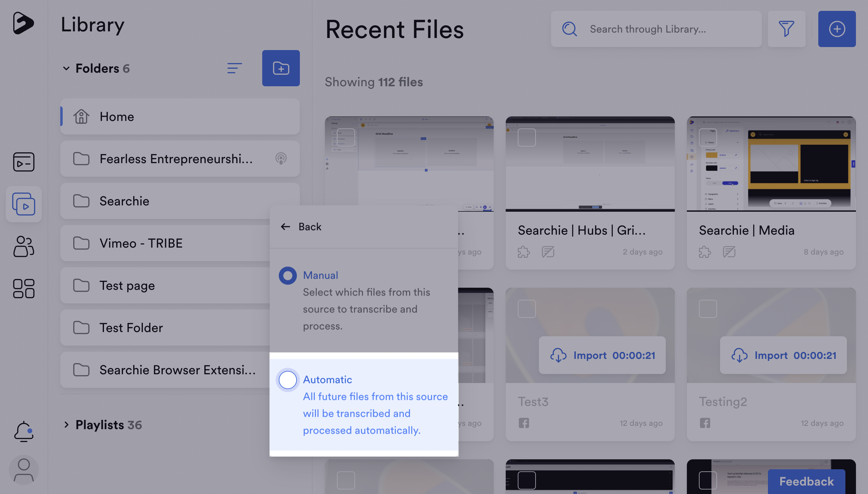Click the podcast icon on the Fearless Entrepreneurship folder

pyautogui.click(x=281, y=158)
